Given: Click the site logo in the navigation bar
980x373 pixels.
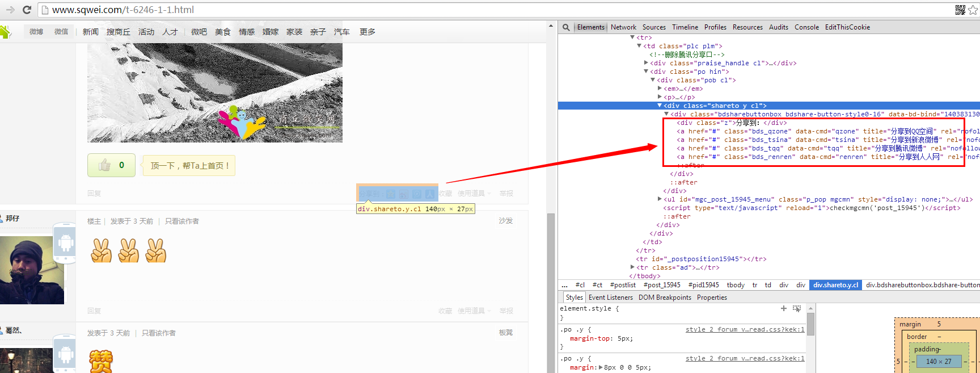Looking at the screenshot, I should tap(5, 32).
